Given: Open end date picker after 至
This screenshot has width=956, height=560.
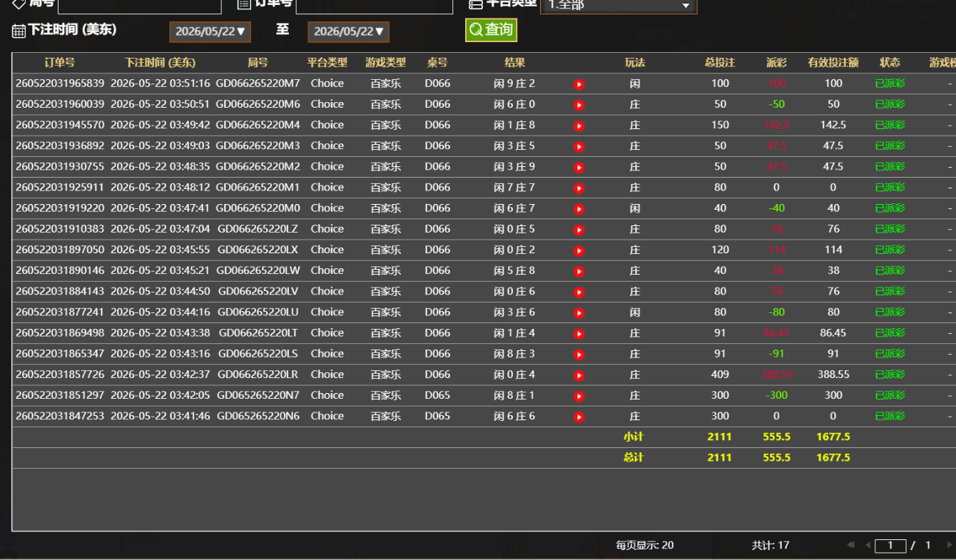Looking at the screenshot, I should 348,31.
